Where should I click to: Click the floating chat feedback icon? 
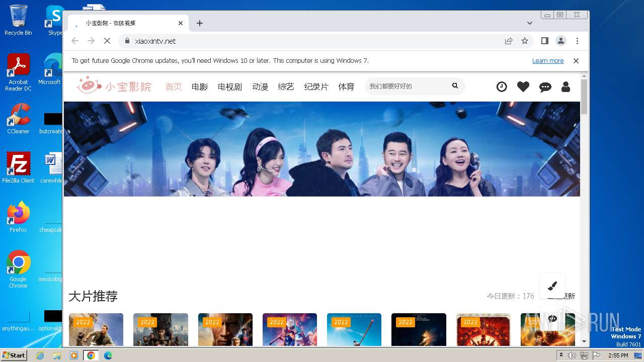pyautogui.click(x=552, y=319)
